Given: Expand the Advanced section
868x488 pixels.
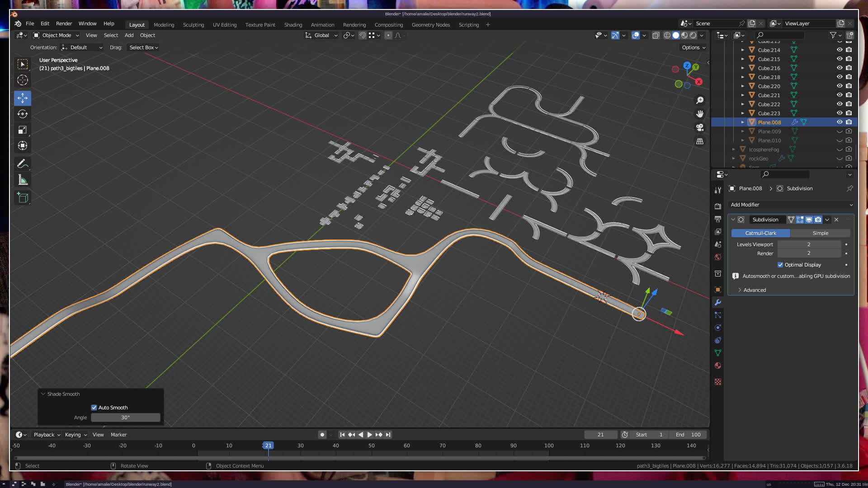Looking at the screenshot, I should point(754,290).
